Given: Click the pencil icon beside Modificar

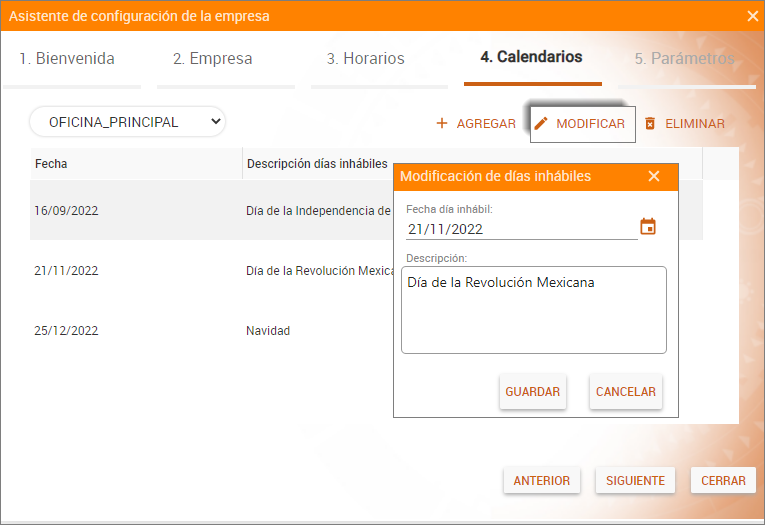Looking at the screenshot, I should point(541,124).
